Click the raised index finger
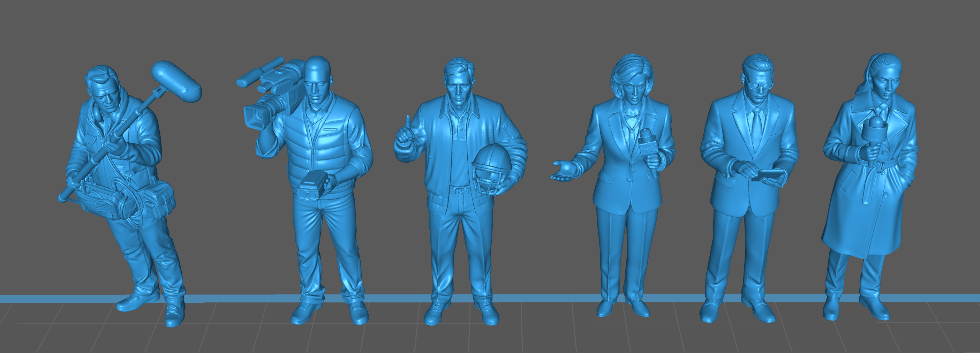 click(x=408, y=122)
